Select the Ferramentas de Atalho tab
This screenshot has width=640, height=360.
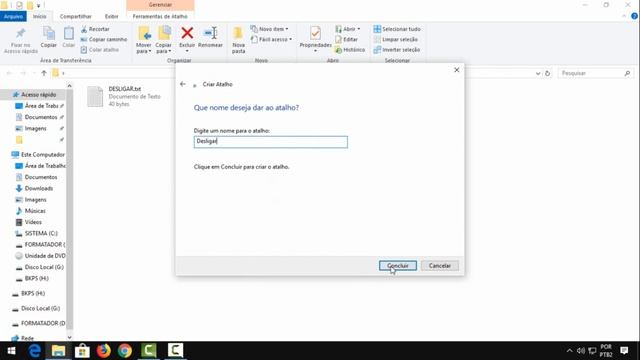click(160, 16)
